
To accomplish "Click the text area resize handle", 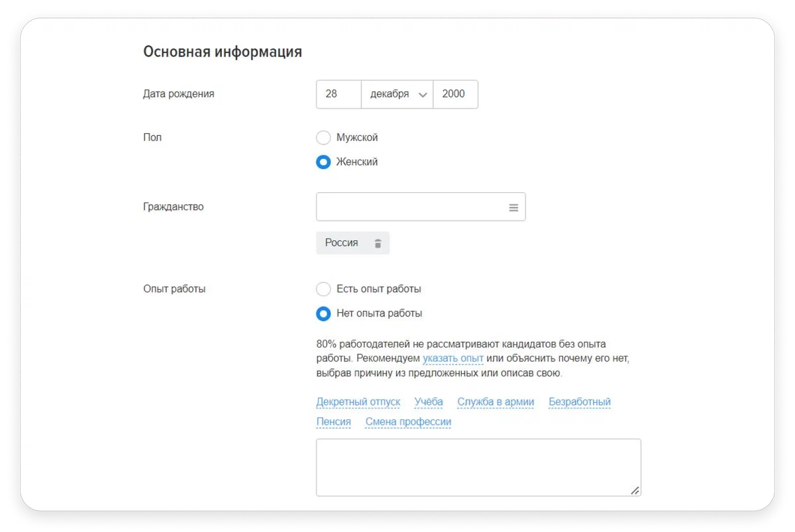I will point(635,490).
